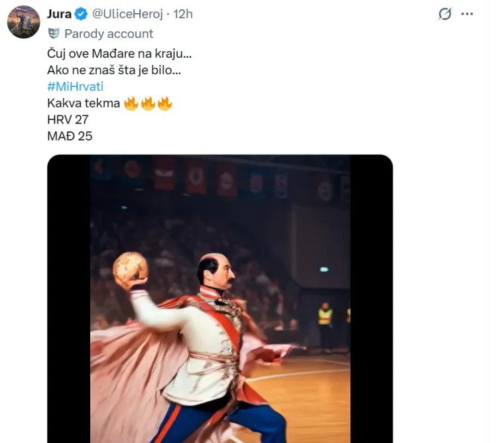Click the Jura display name
504x443 pixels.
point(59,14)
